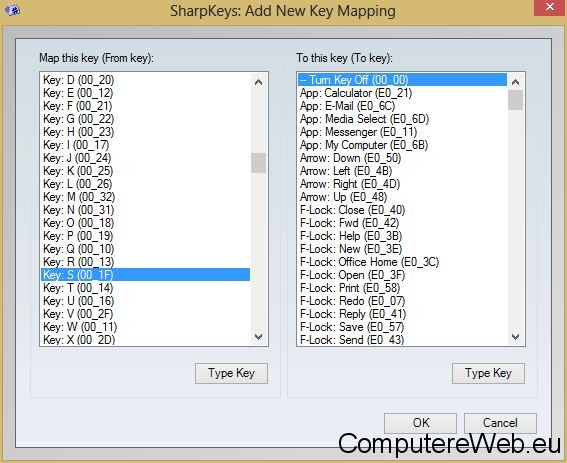Select Key: K (00_25) in From list

coord(145,171)
